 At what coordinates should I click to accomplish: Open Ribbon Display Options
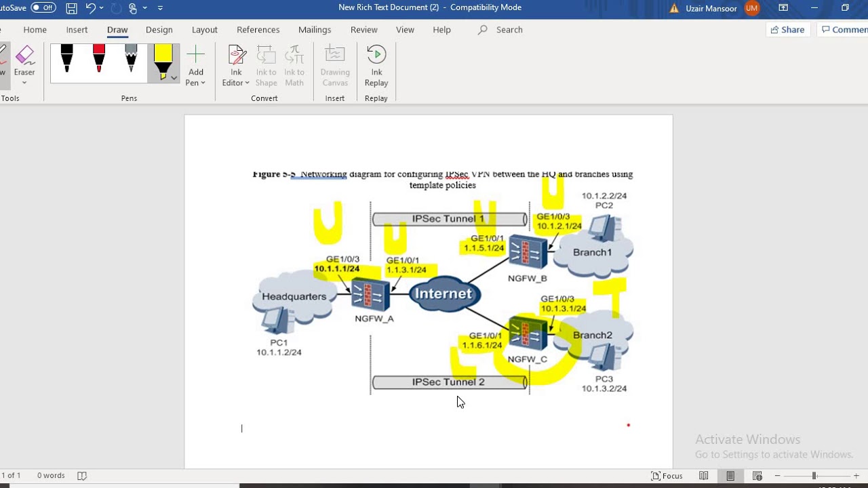point(783,8)
